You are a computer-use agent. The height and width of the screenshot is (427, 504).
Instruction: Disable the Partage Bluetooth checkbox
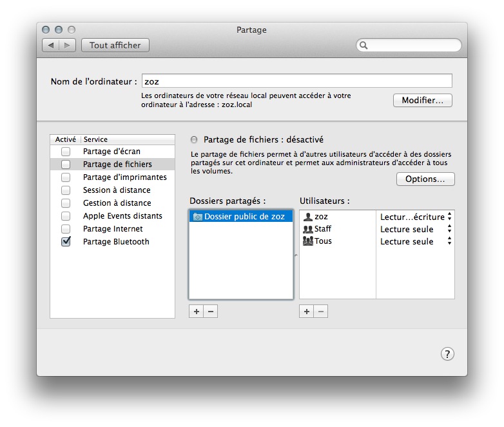pyautogui.click(x=66, y=242)
